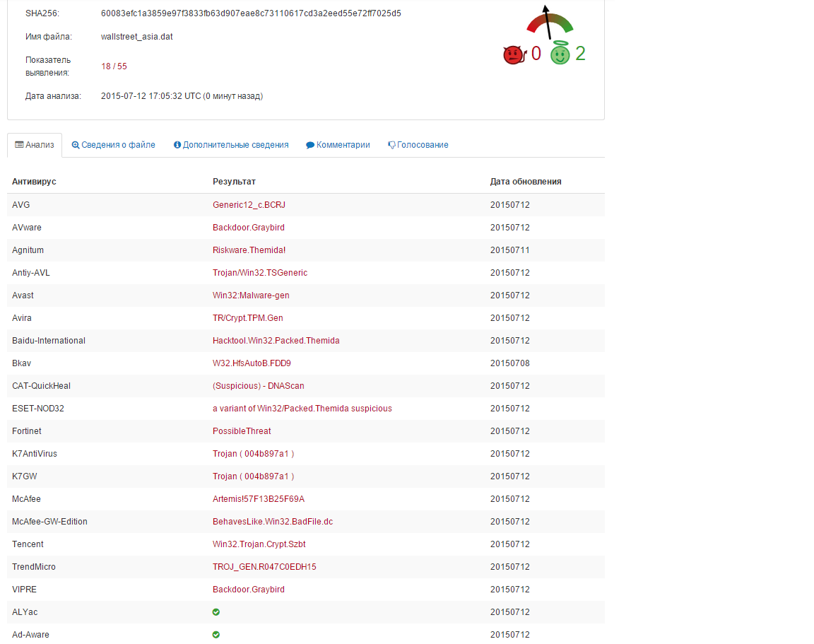Click the Антивирус column header
Image resolution: width=814 pixels, height=644 pixels.
(34, 182)
